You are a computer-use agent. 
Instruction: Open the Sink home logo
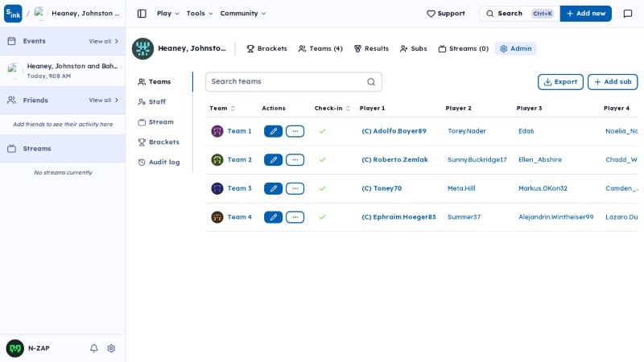(13, 14)
